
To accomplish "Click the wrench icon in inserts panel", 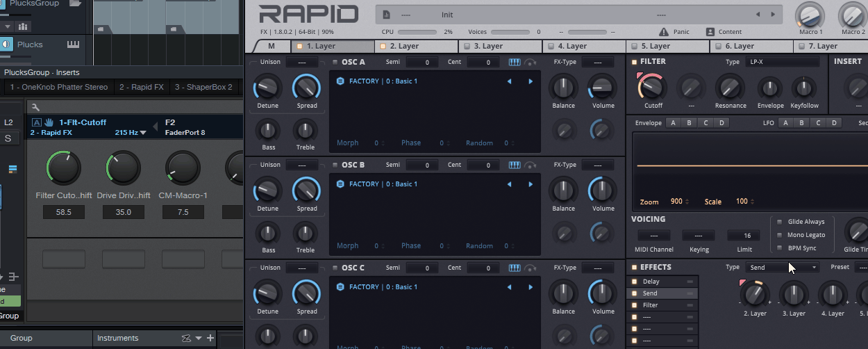I will point(35,107).
